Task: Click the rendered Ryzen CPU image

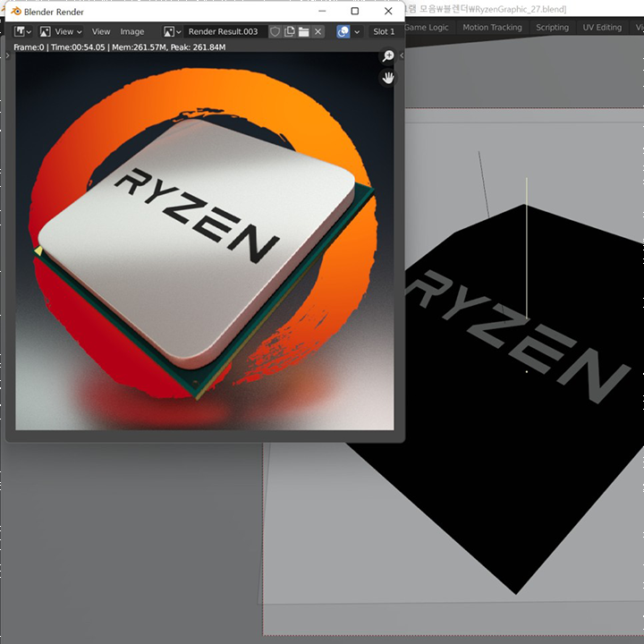Action: [x=205, y=241]
